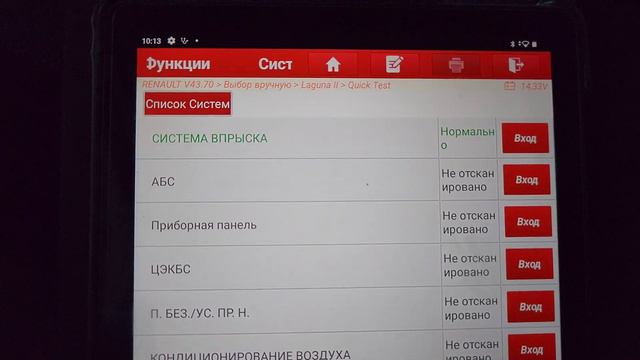Tap the battery indicator in status bar

(x=534, y=44)
